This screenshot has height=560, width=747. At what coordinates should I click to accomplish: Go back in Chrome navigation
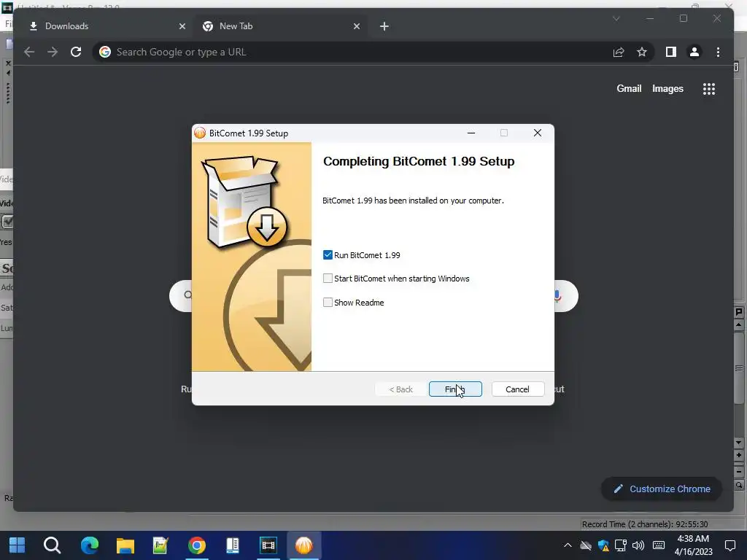click(x=29, y=52)
